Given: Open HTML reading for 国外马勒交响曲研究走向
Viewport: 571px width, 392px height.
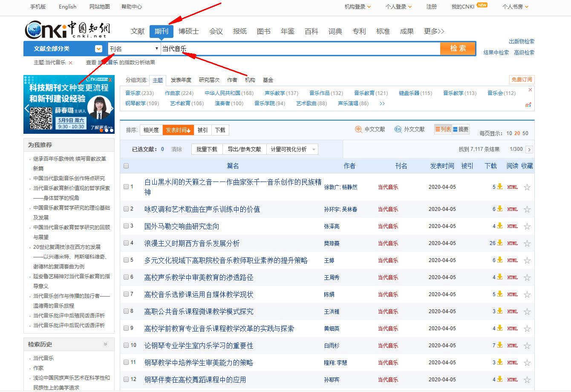Looking at the screenshot, I should [x=513, y=226].
